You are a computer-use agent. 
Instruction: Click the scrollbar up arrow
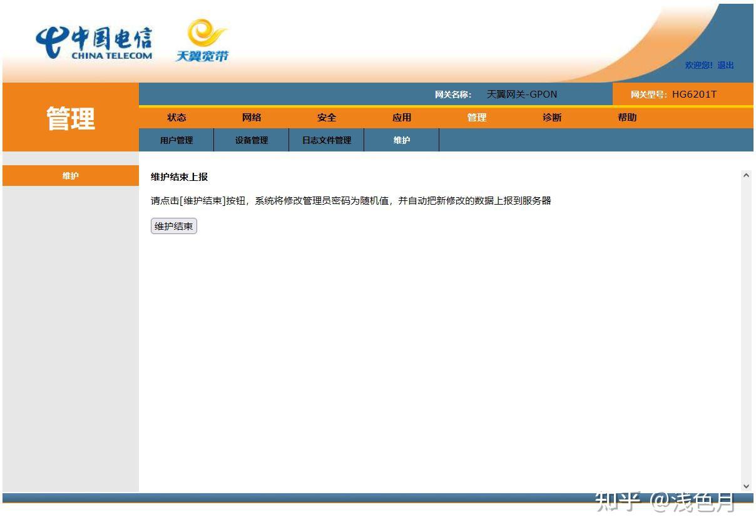point(746,176)
